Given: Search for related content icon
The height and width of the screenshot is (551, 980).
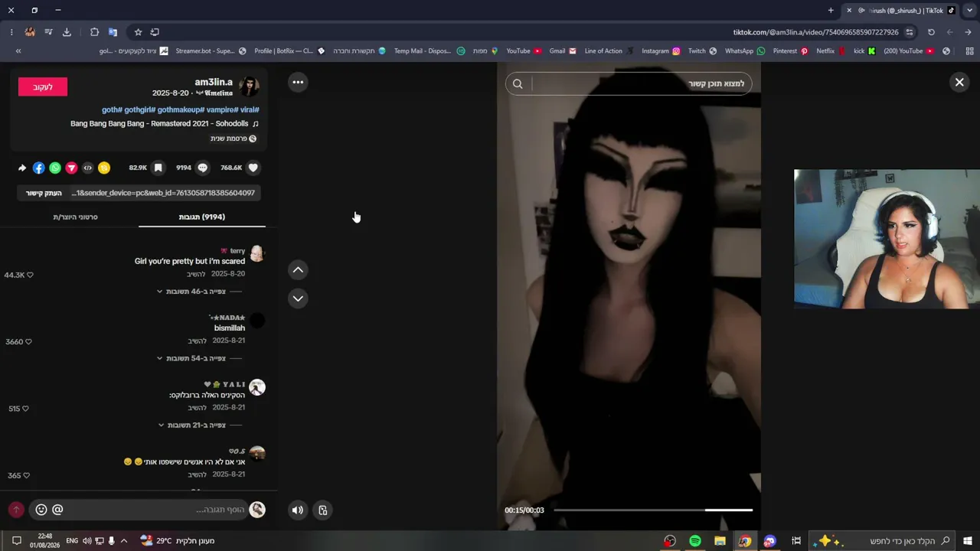Looking at the screenshot, I should click(x=518, y=84).
